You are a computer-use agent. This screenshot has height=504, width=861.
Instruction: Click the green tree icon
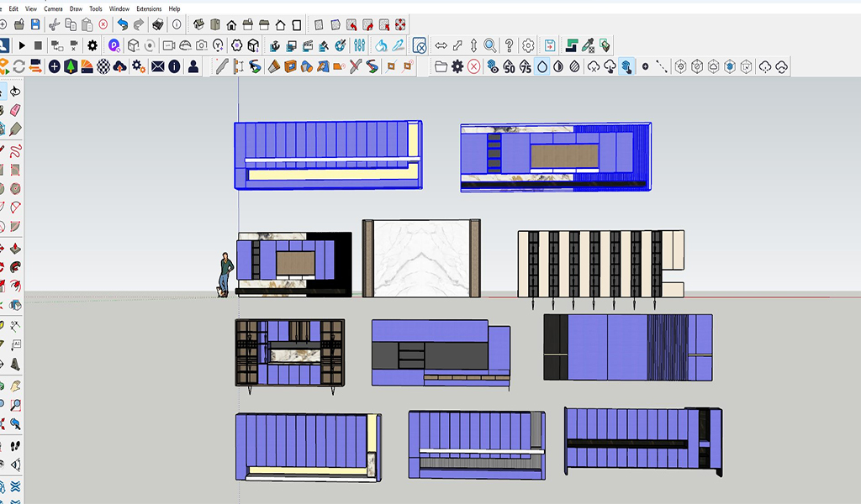71,66
